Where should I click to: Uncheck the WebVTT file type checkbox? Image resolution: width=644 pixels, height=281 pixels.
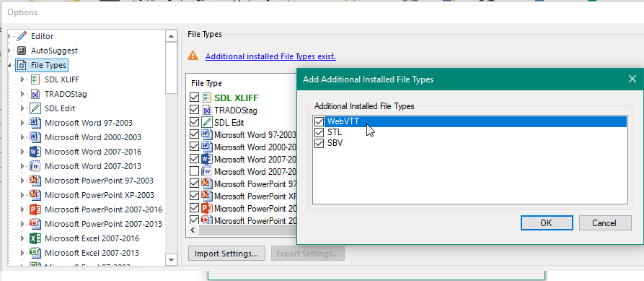tap(319, 122)
